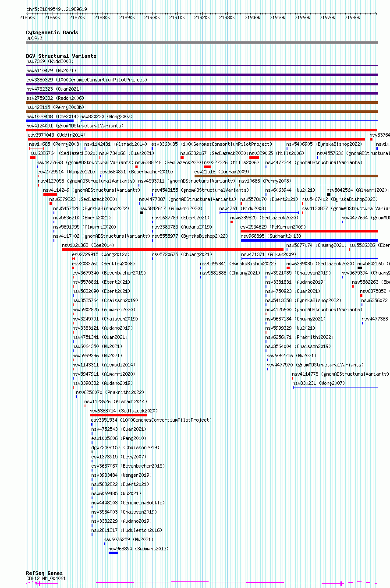This screenshot has height=588, width=390.
Task: Click the gray 5p14.3 cytogenetic band bar
Action: 202,42
